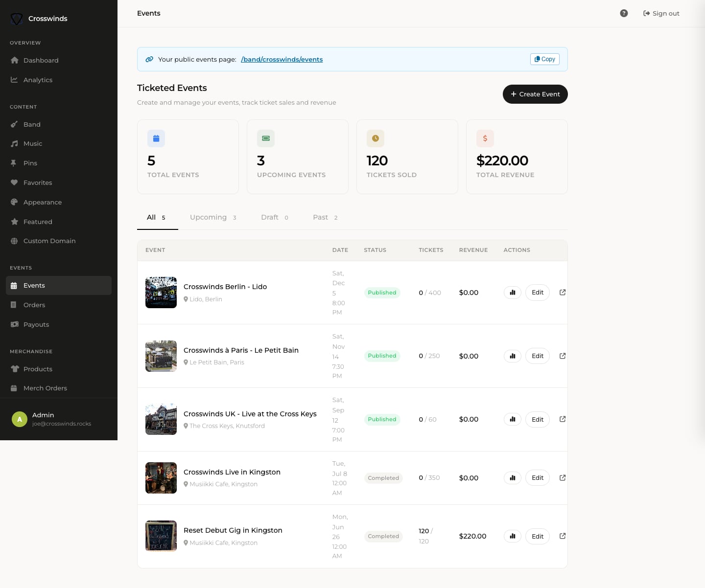The height and width of the screenshot is (588, 705).
Task: Go to the Music section
Action: pos(59,143)
